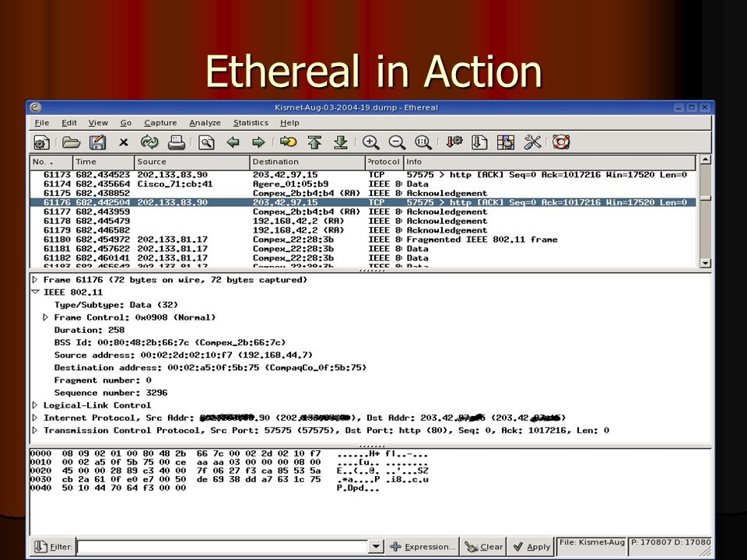This screenshot has width=747, height=560.
Task: Sort by the Protocol column header
Action: (384, 162)
